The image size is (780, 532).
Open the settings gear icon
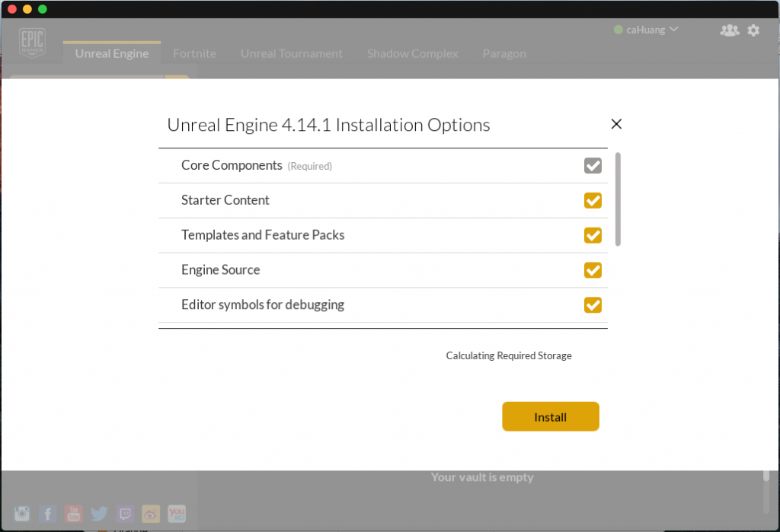pos(753,30)
